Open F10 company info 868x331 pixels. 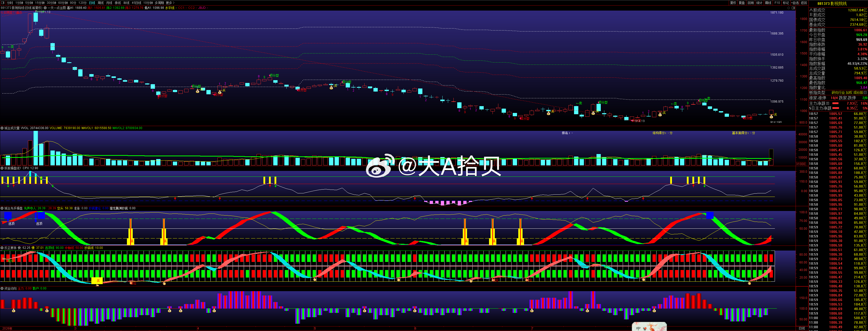[x=777, y=3]
